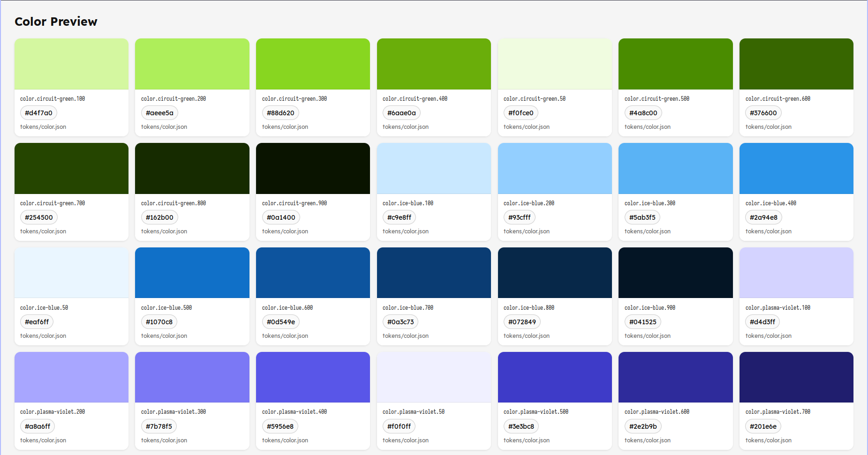Screen dimensions: 868x455
Task: Select the circuit-green.300 color swatch
Action: (x=313, y=64)
